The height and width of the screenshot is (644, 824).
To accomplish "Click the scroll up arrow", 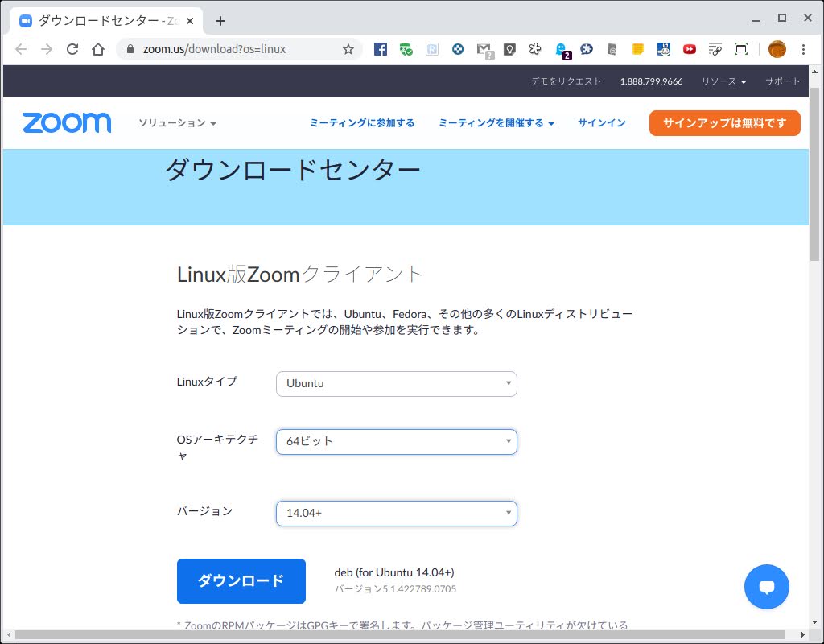I will click(x=814, y=72).
